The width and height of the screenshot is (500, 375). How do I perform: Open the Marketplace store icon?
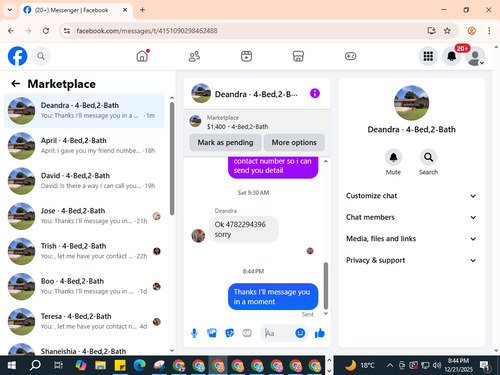click(298, 56)
